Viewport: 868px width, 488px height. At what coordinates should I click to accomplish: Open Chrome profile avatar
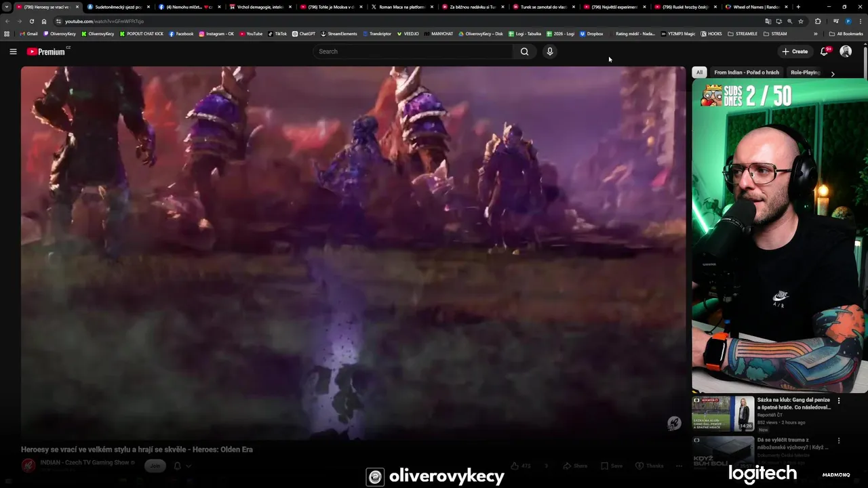pos(848,22)
